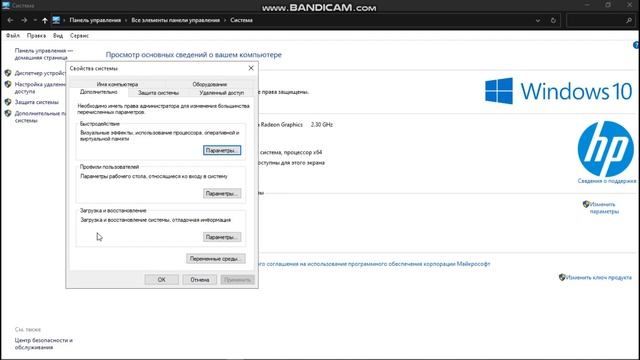
Task: Go up one level arrow
Action: (44, 20)
